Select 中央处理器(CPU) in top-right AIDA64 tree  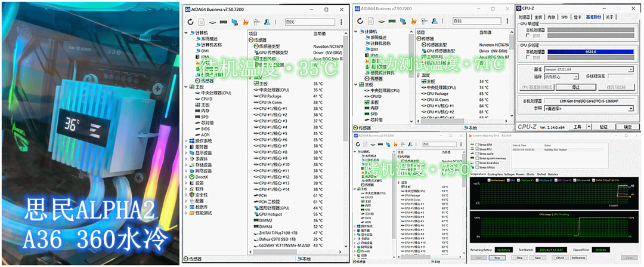[x=382, y=90]
